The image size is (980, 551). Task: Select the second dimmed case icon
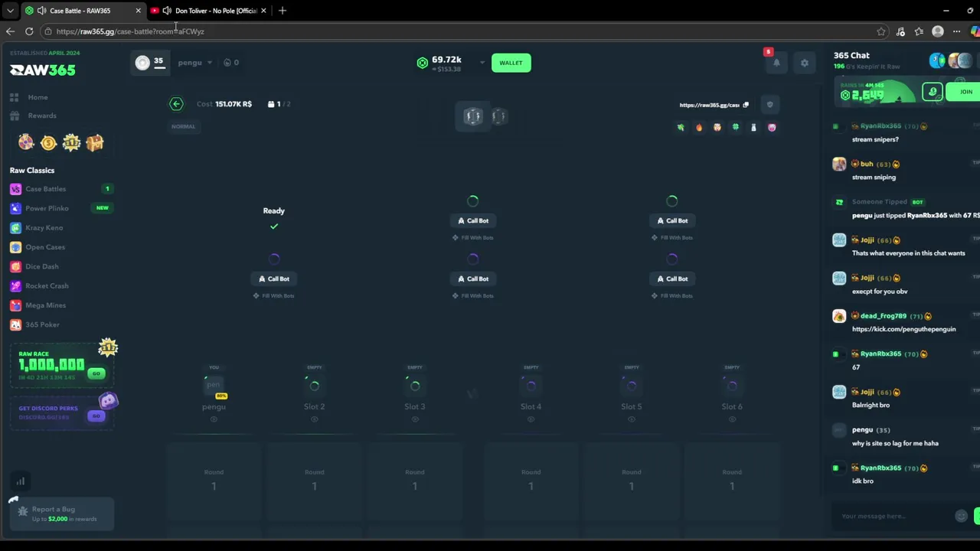pos(498,116)
